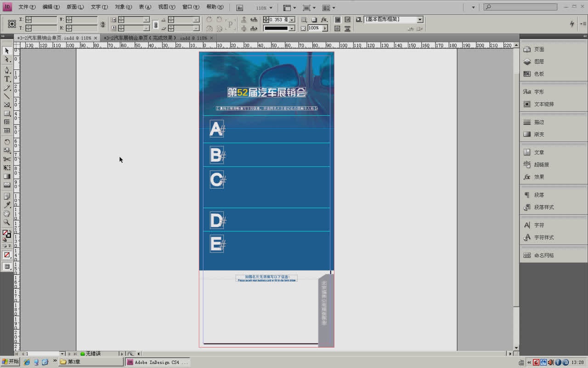Pick the Rotate tool

[x=7, y=142]
